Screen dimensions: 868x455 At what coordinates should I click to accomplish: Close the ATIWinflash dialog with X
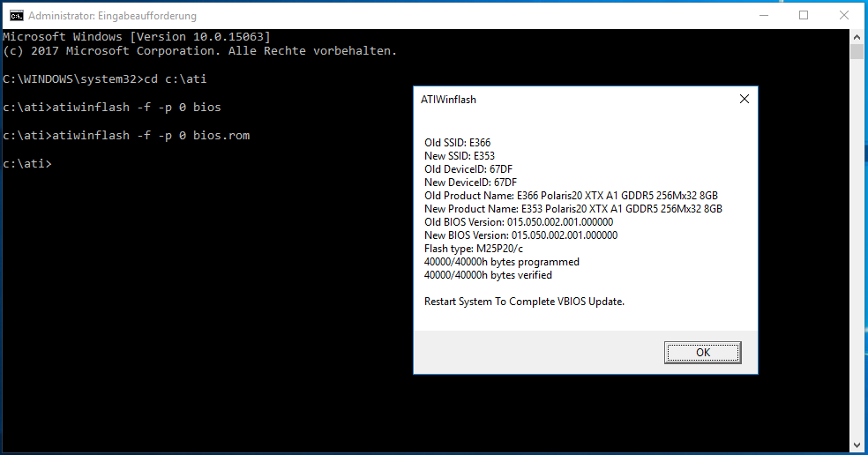click(744, 100)
